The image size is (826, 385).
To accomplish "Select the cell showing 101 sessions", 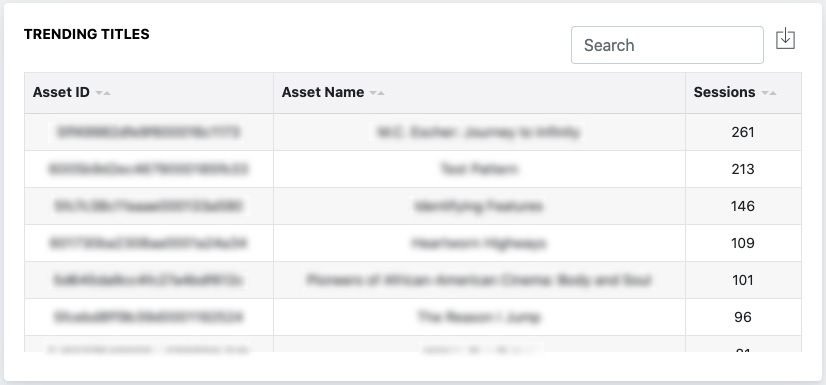I will [x=743, y=280].
